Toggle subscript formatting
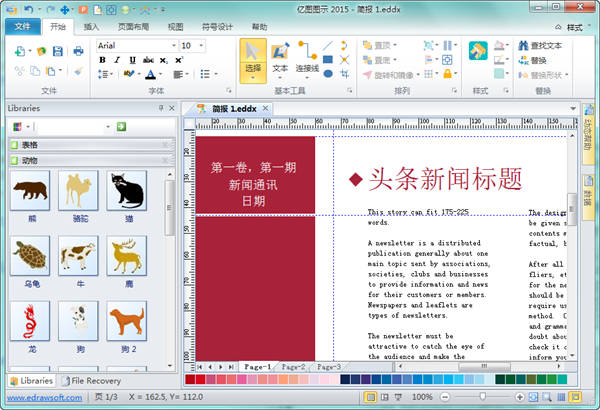This screenshot has height=410, width=600. click(x=164, y=60)
